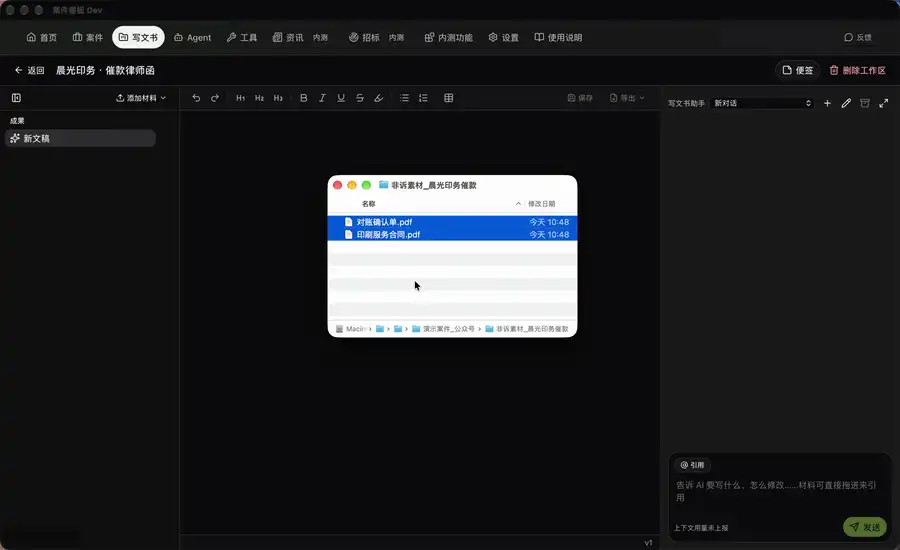Click the archive conversation icon

pyautogui.click(x=865, y=103)
